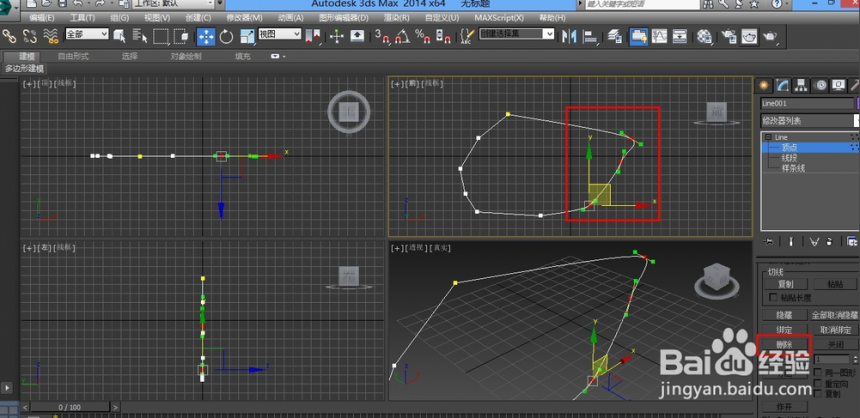Open the Curve Editor icon

pyautogui.click(x=659, y=36)
